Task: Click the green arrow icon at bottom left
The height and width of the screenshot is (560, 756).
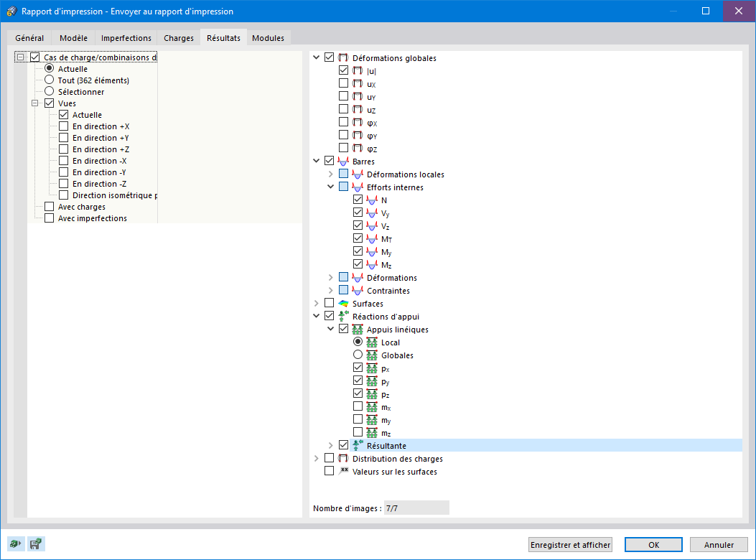Action: pos(15,544)
